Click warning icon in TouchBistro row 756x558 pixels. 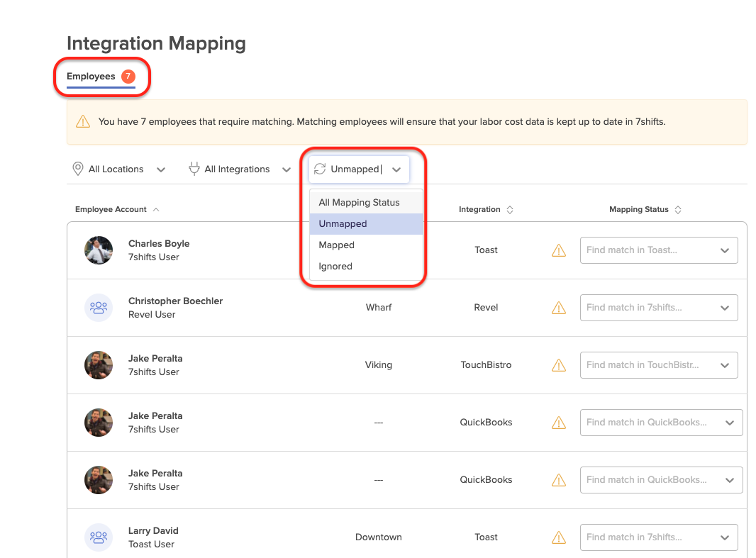[559, 365]
